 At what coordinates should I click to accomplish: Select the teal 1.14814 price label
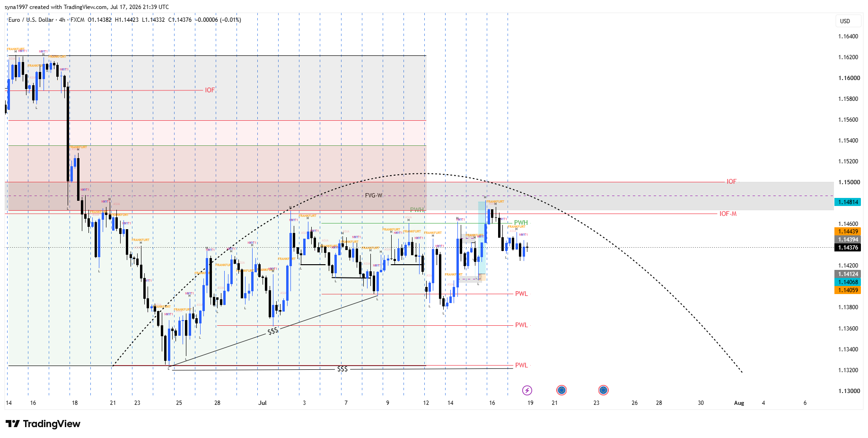[x=848, y=202]
